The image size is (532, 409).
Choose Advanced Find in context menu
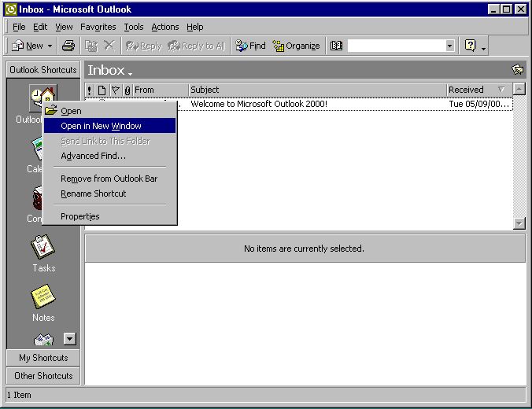(x=109, y=156)
